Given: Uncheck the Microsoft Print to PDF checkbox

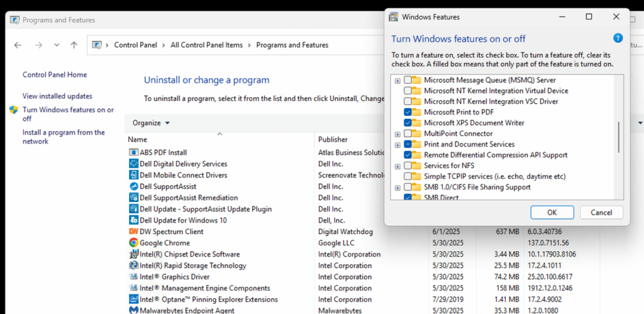Looking at the screenshot, I should coord(408,112).
